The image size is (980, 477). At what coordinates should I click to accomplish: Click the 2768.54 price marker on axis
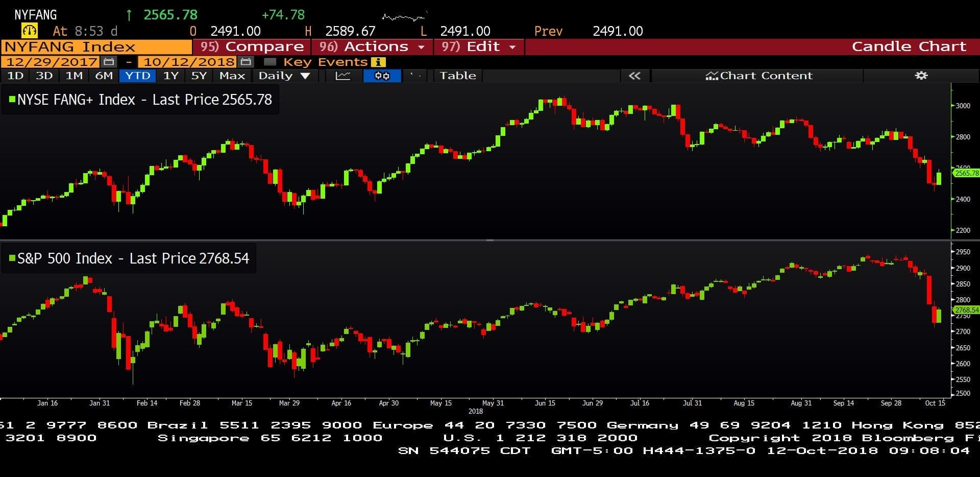(x=966, y=310)
